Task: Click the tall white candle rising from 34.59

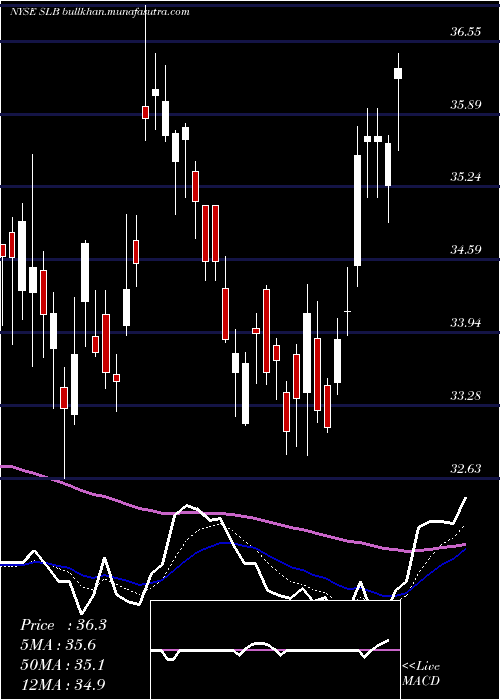Action: click(x=358, y=210)
